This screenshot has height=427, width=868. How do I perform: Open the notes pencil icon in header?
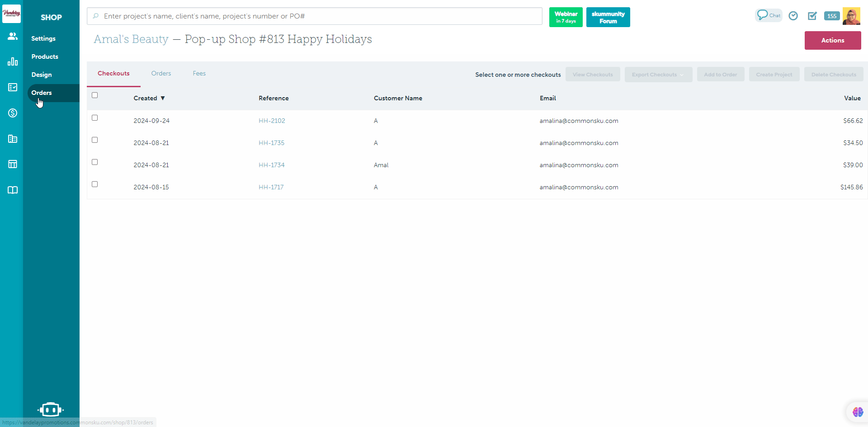pos(812,16)
